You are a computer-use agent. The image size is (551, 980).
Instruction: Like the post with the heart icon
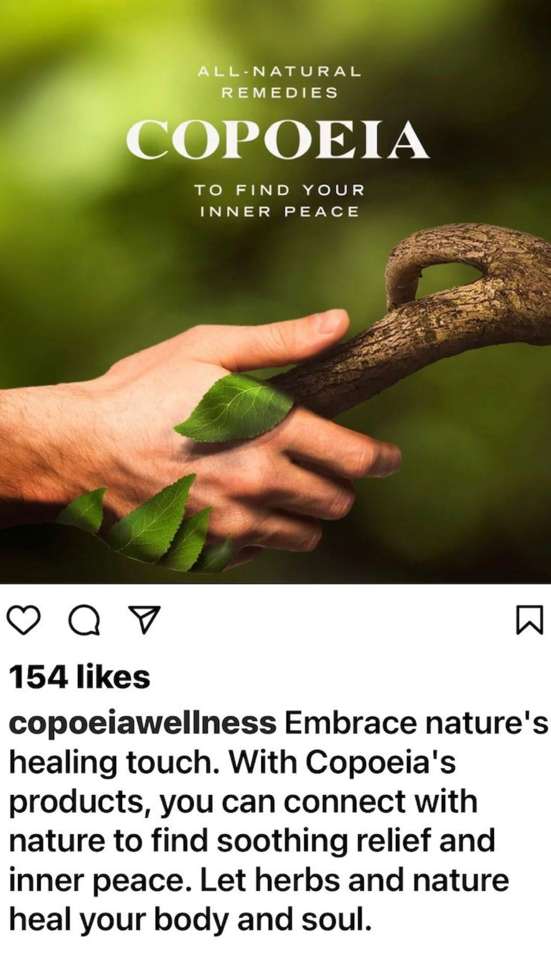24,620
